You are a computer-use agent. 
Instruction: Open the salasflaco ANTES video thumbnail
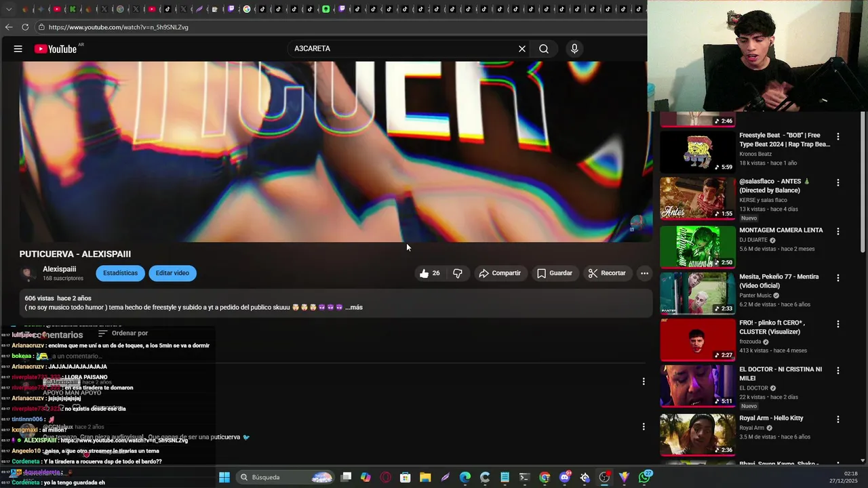(698, 198)
